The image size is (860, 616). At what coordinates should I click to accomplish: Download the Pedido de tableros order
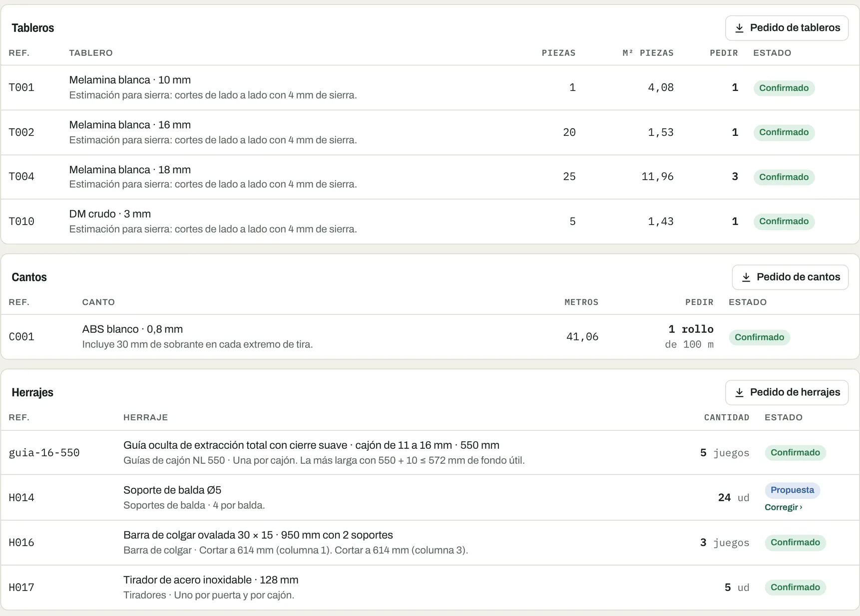(x=787, y=28)
